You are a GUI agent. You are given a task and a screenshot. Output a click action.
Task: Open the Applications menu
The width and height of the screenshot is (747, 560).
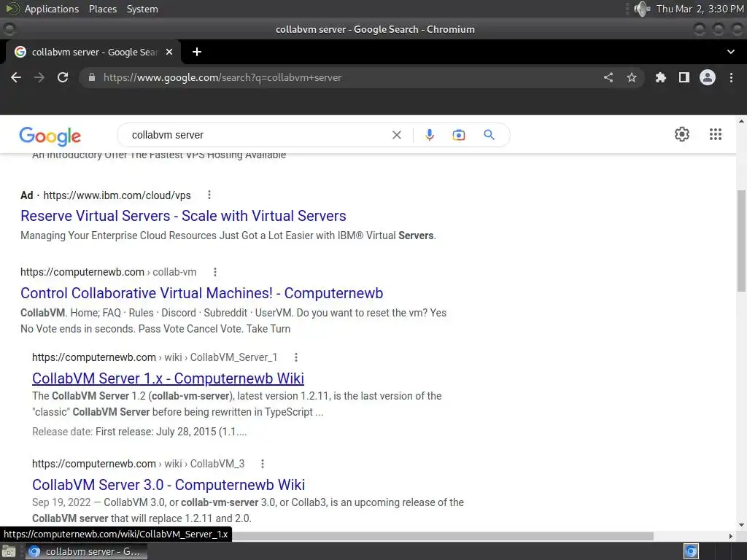click(52, 9)
